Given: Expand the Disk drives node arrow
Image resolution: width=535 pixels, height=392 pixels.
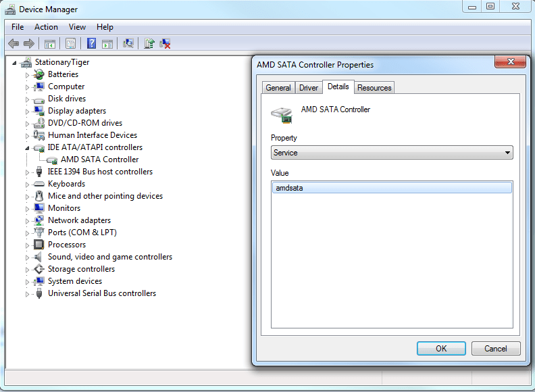Looking at the screenshot, I should click(x=27, y=99).
